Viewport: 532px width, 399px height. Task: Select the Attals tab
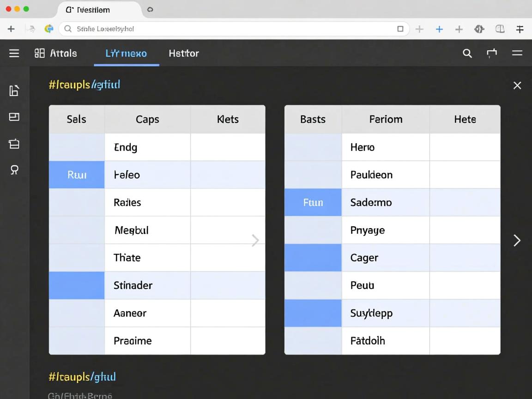[63, 54]
